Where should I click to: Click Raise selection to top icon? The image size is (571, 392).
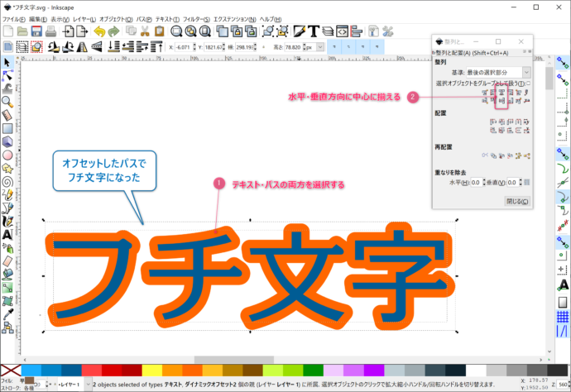pyautogui.click(x=156, y=47)
